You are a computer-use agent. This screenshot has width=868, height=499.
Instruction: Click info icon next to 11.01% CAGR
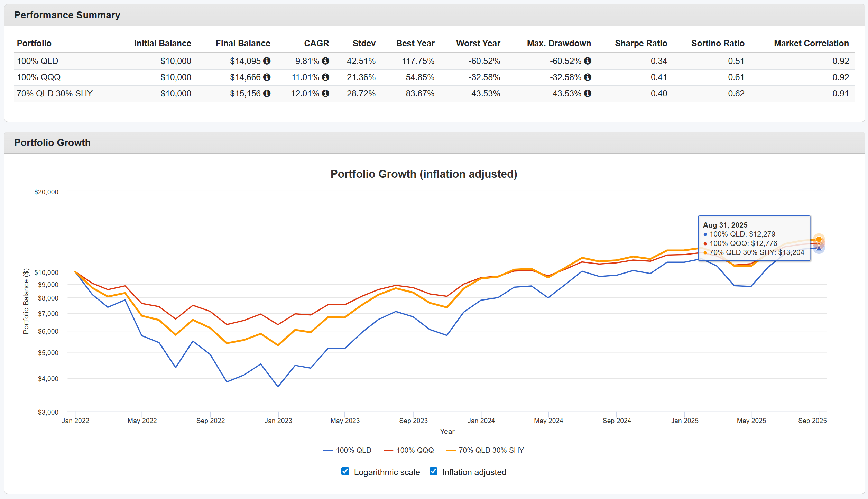(325, 77)
